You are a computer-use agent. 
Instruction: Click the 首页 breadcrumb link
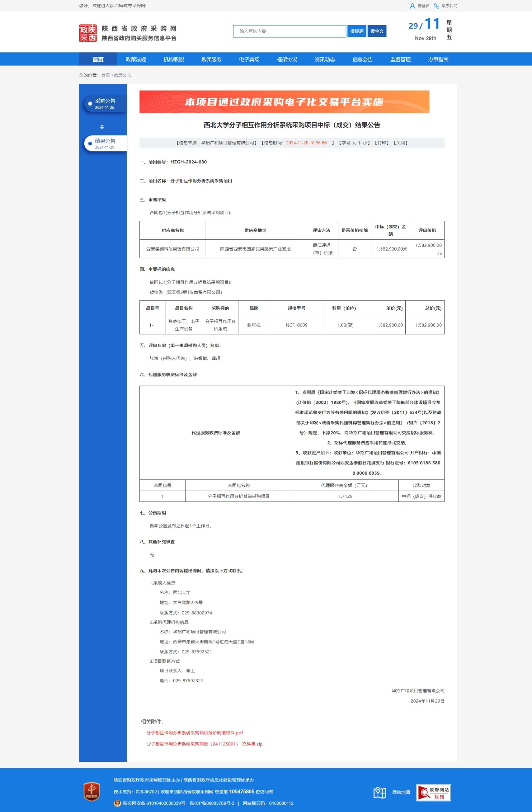105,75
